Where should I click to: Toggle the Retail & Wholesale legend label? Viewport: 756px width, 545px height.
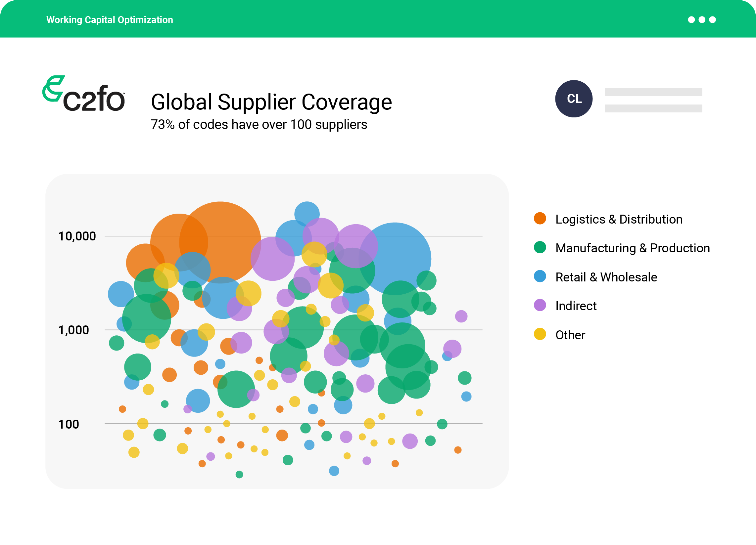[x=606, y=277]
